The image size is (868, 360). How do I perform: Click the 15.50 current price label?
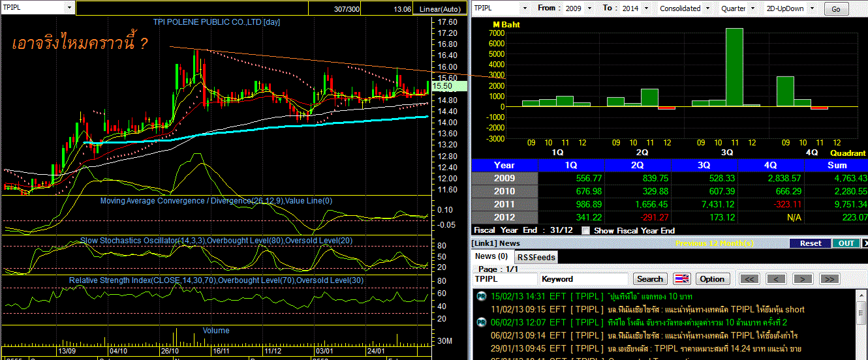[448, 85]
